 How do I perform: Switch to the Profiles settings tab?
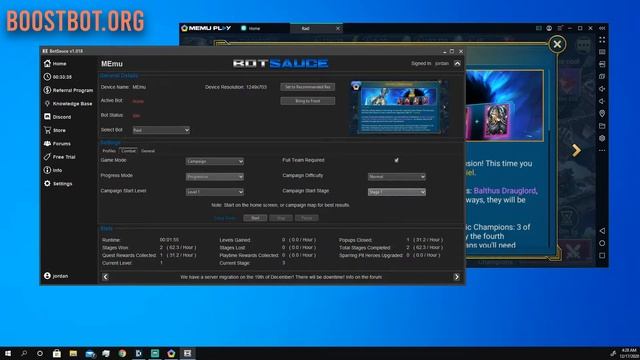(109, 151)
